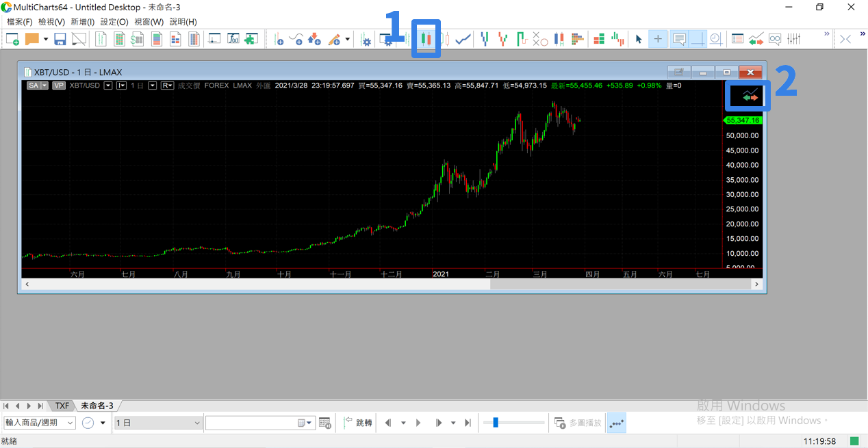The width and height of the screenshot is (868, 448).
Task: Click the chart horizontal scrollbar thumb
Action: 621,284
